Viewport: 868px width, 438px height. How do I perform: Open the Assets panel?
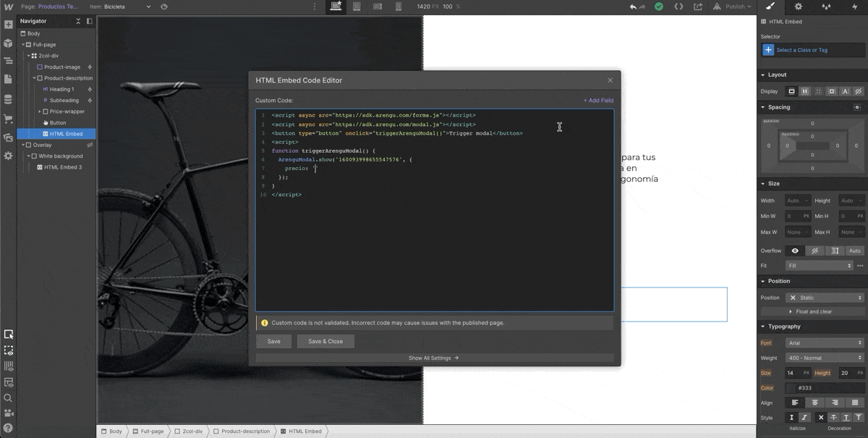[8, 138]
